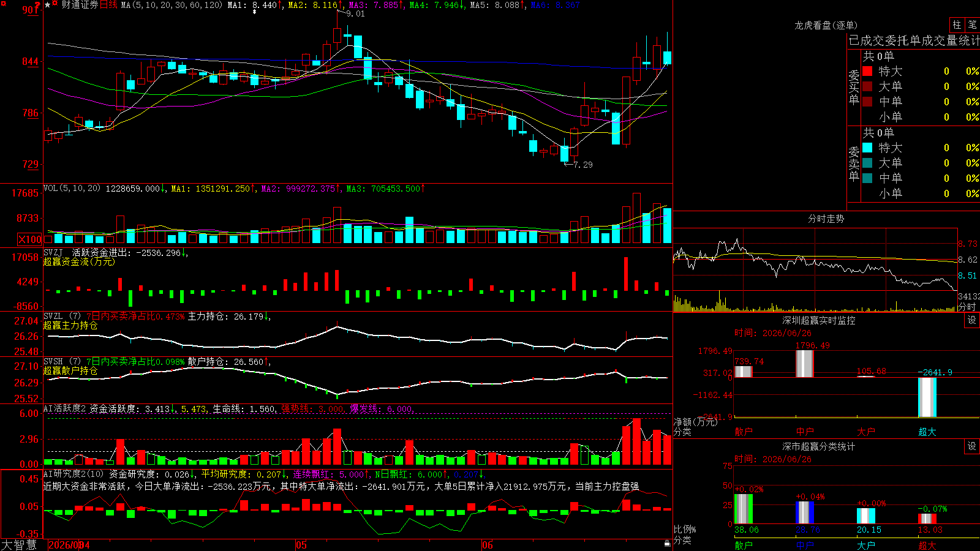Click the 小单 row label in 委买单
This screenshot has height=551, width=980.
point(891,117)
